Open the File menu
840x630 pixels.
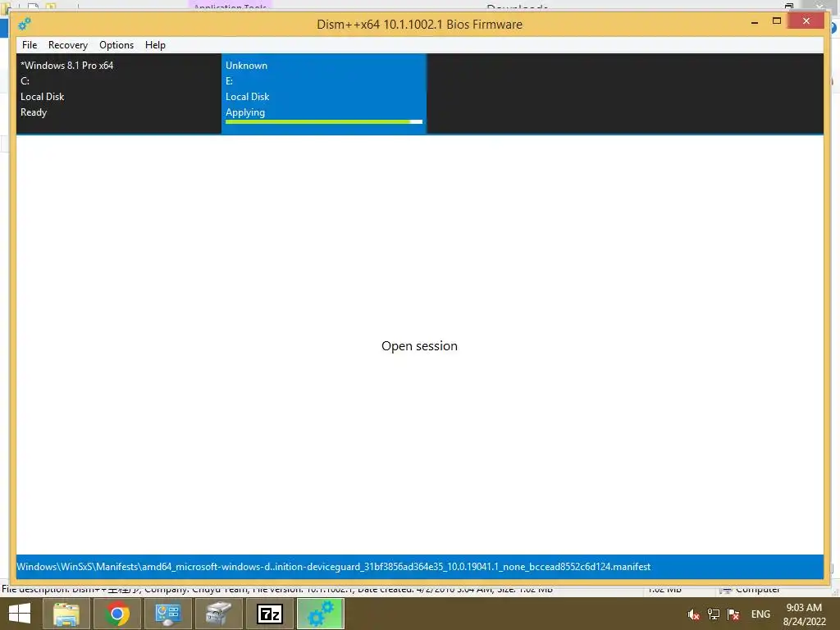coord(30,45)
